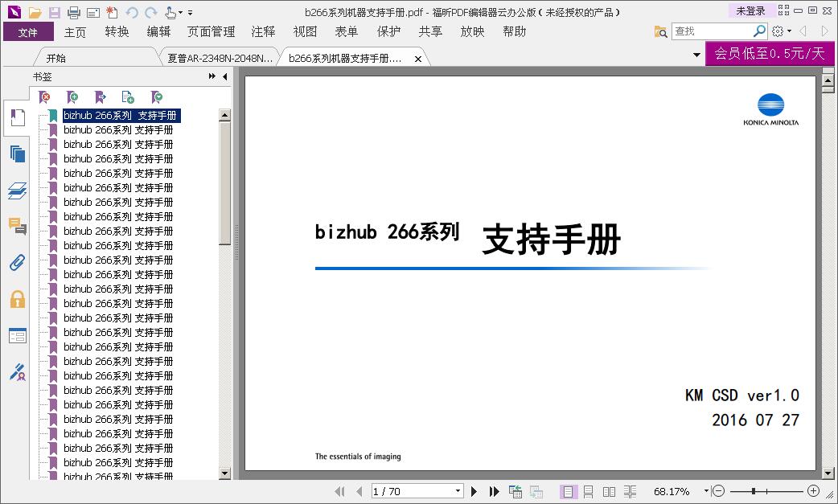The image size is (838, 504).
Task: Show the Bookmarks side panel
Action: (x=17, y=118)
